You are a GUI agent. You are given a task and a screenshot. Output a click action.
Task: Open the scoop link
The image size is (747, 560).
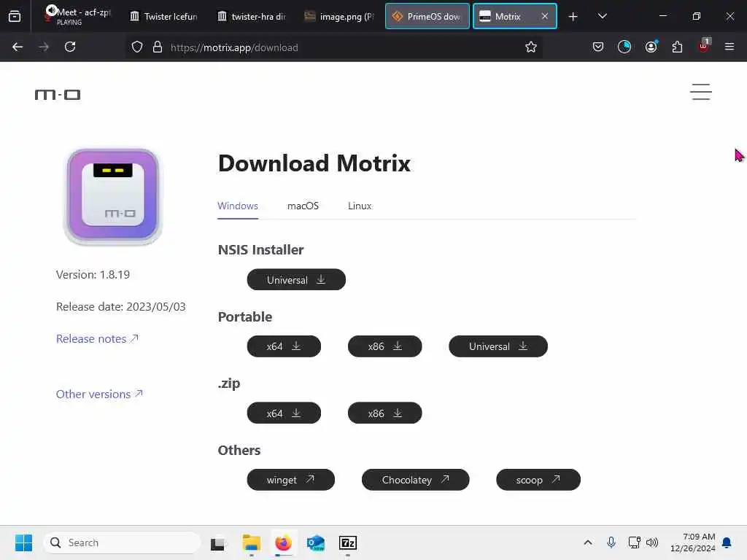click(x=538, y=480)
